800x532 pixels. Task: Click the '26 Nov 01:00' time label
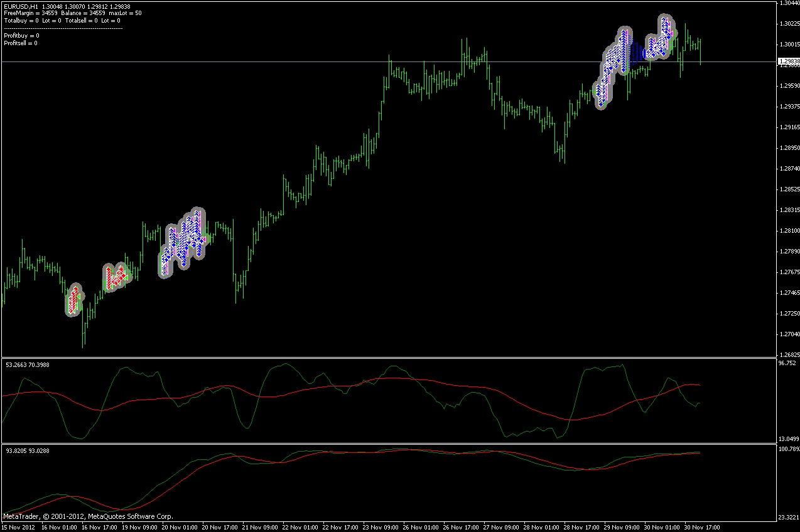pos(421,528)
